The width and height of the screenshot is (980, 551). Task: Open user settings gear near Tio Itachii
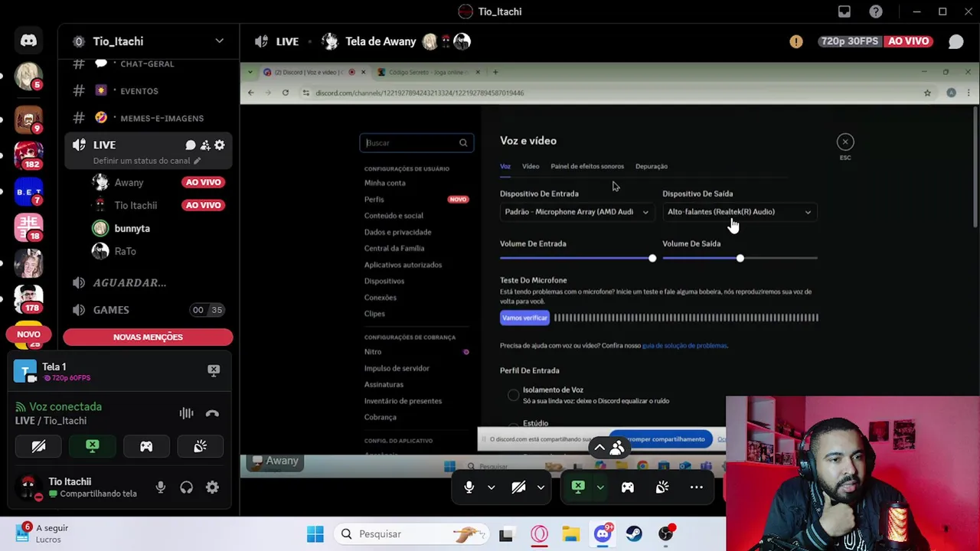(x=212, y=487)
